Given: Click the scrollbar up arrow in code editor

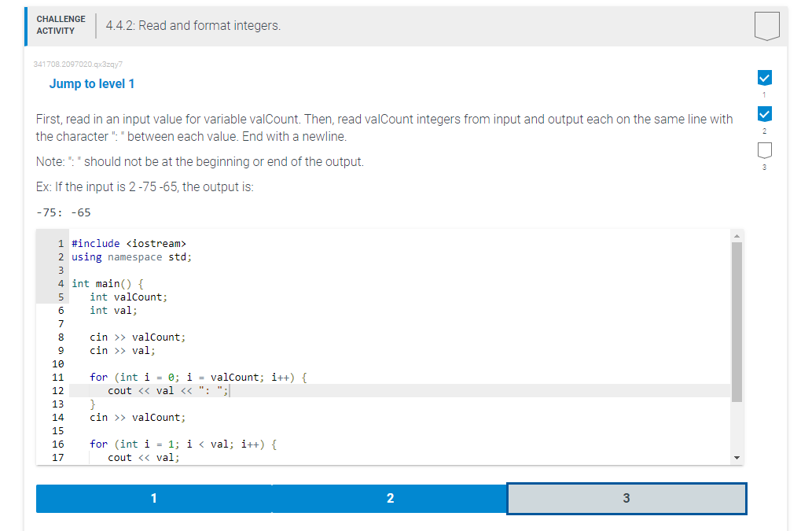Looking at the screenshot, I should [737, 234].
